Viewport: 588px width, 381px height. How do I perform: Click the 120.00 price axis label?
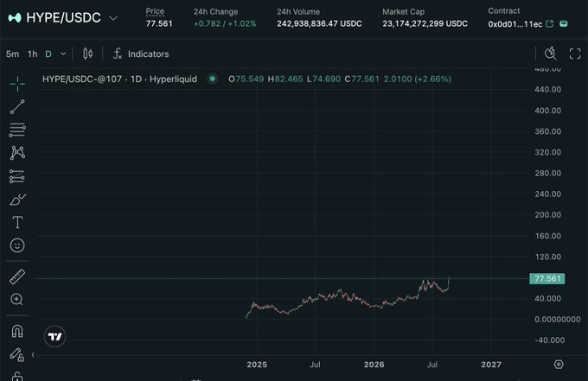tap(548, 257)
